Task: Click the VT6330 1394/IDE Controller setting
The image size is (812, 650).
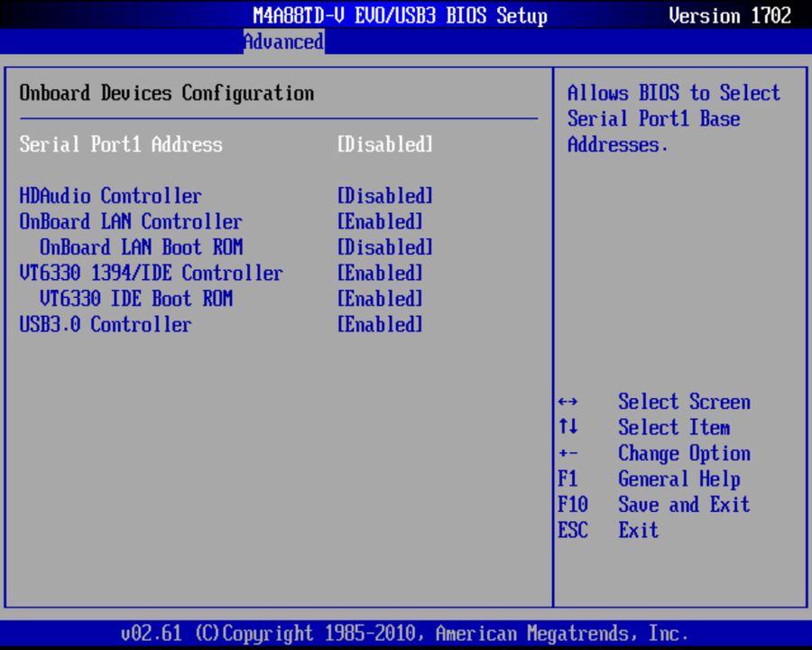Action: click(x=152, y=273)
